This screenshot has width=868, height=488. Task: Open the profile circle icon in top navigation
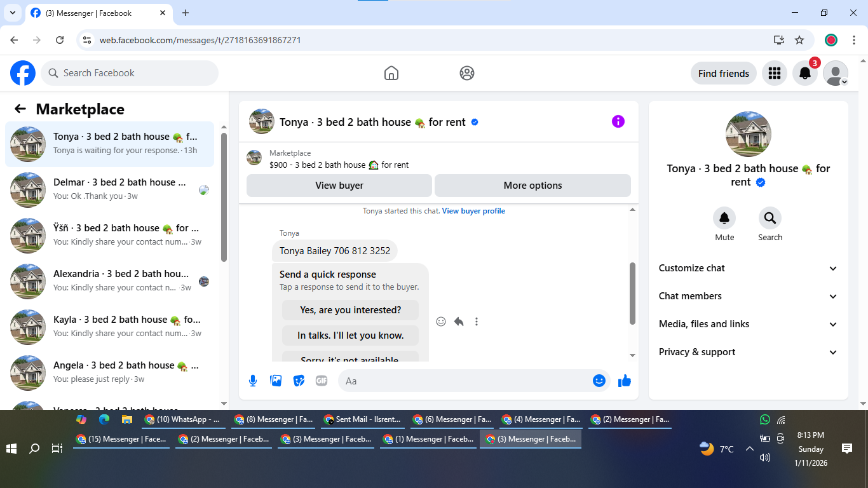(x=467, y=73)
